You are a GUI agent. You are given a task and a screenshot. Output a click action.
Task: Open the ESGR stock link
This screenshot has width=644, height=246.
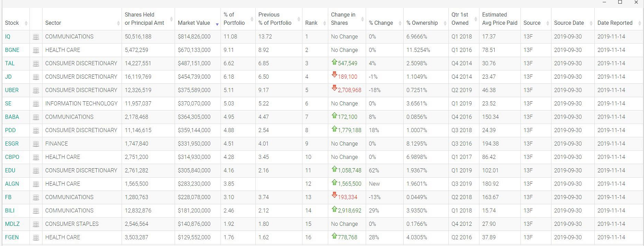click(12, 144)
